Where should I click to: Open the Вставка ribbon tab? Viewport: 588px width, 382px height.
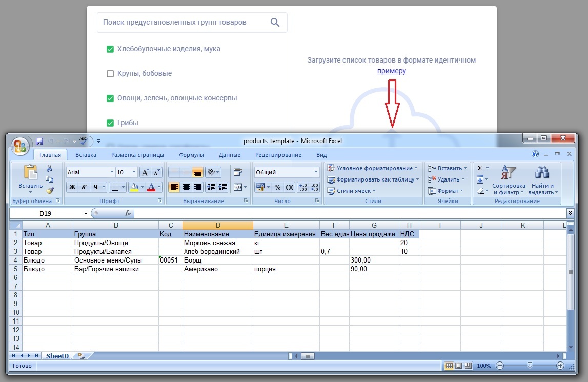(86, 155)
